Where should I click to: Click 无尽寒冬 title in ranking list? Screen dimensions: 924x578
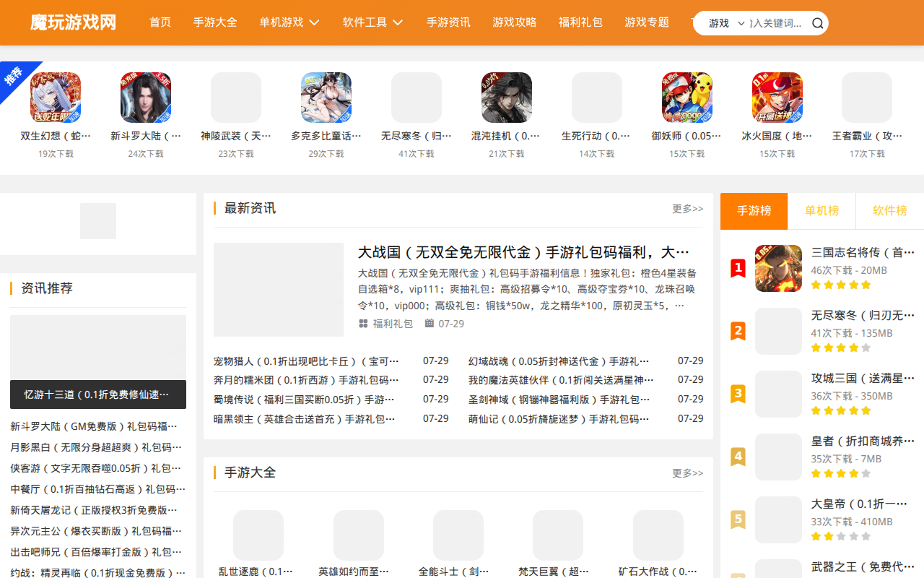coord(863,316)
